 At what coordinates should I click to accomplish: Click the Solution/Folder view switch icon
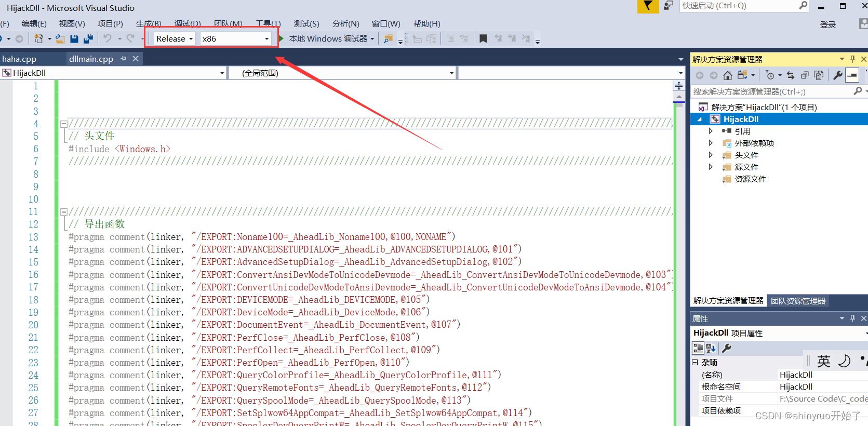(743, 75)
